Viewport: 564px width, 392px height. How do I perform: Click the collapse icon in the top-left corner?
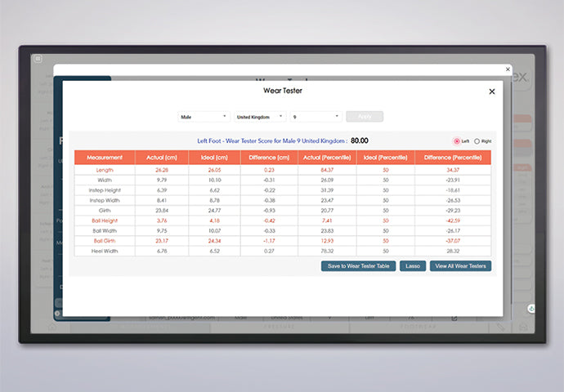[x=38, y=59]
